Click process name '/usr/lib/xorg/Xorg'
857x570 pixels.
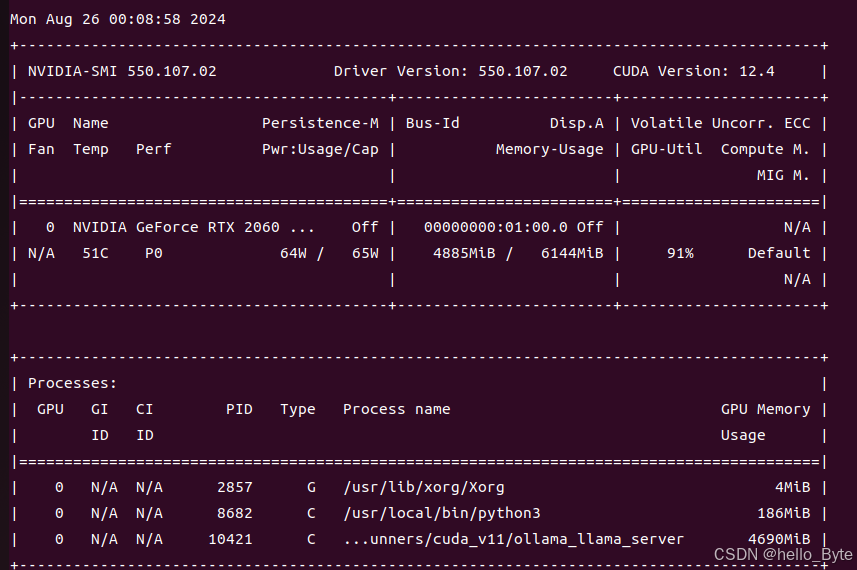click(x=424, y=487)
